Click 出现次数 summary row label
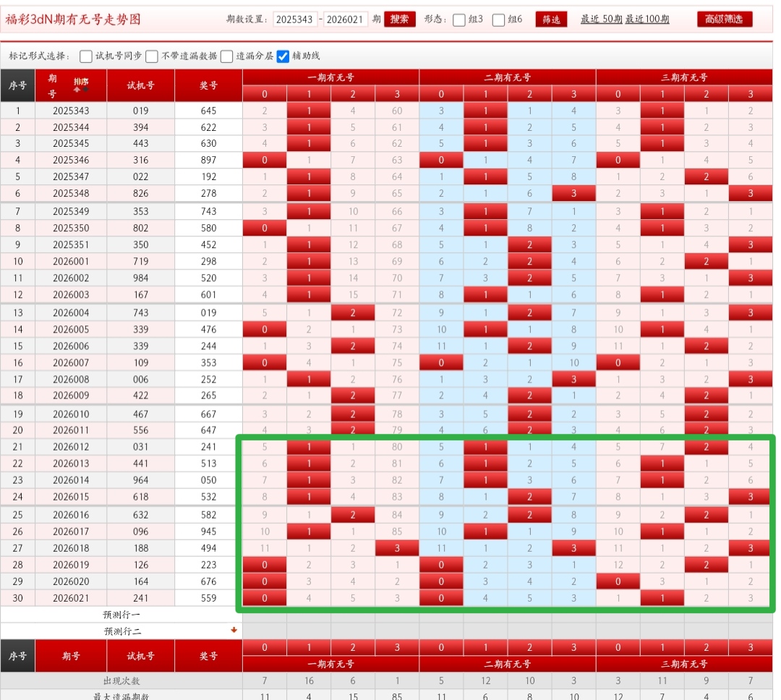The image size is (781, 700). 122,680
